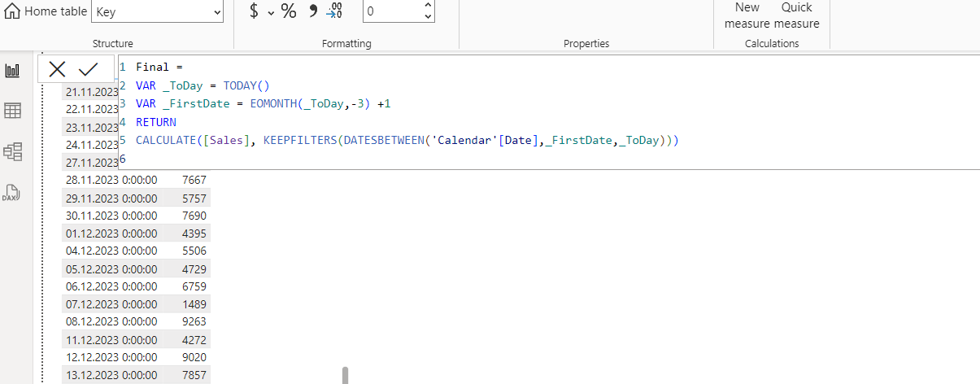Switch to Model view icon

12,151
